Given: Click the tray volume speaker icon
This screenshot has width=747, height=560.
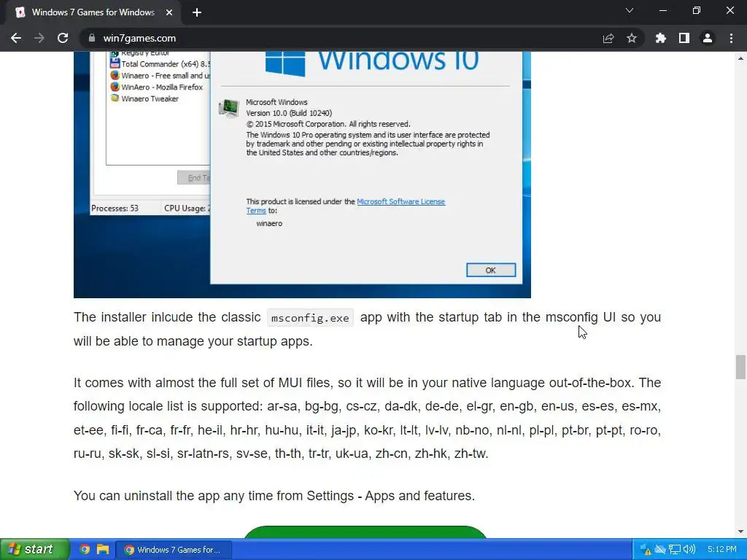Looking at the screenshot, I should point(689,550).
